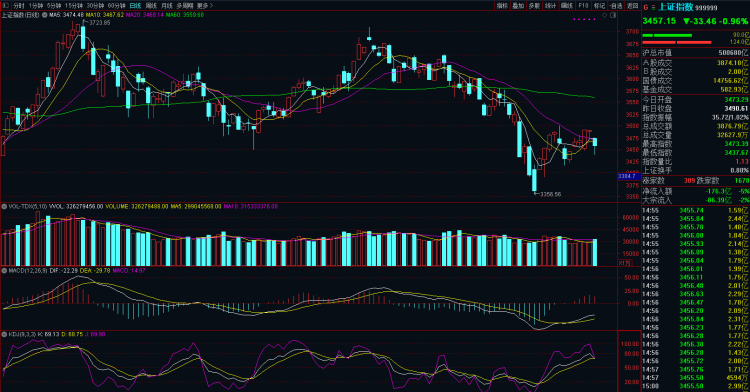The image size is (750, 392).
Task: Click the current price 3457.15
Action: pyautogui.click(x=659, y=21)
